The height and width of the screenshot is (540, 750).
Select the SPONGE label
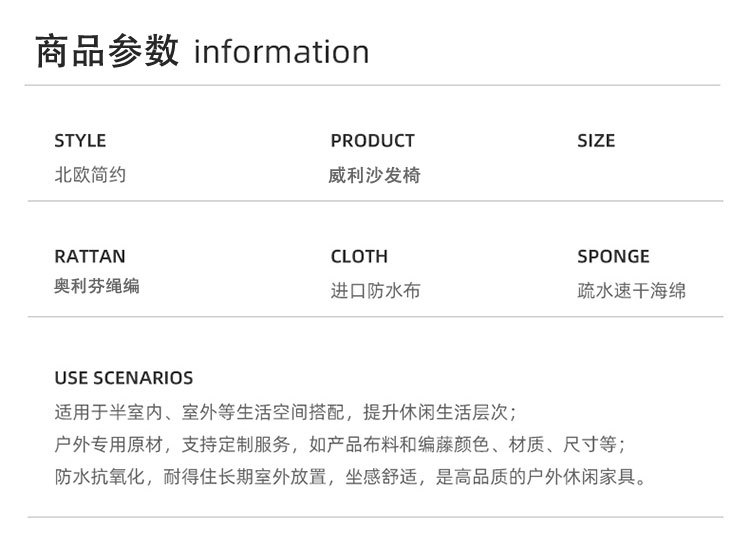tap(613, 256)
